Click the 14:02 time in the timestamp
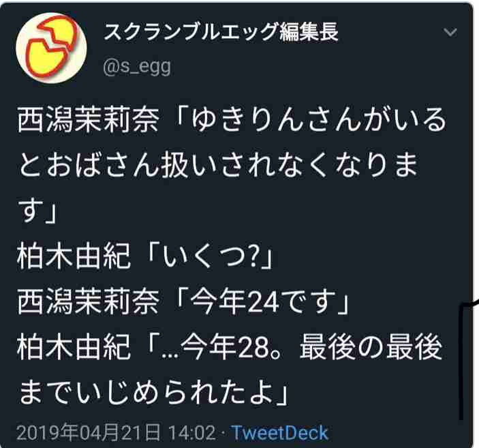The image size is (479, 448). (191, 433)
